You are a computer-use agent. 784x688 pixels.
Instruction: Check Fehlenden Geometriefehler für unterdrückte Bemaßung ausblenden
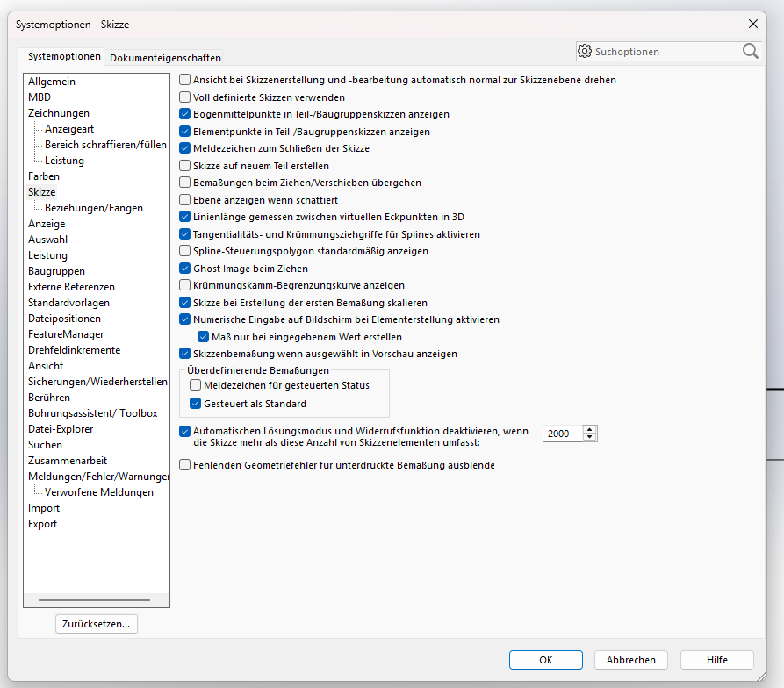click(184, 465)
